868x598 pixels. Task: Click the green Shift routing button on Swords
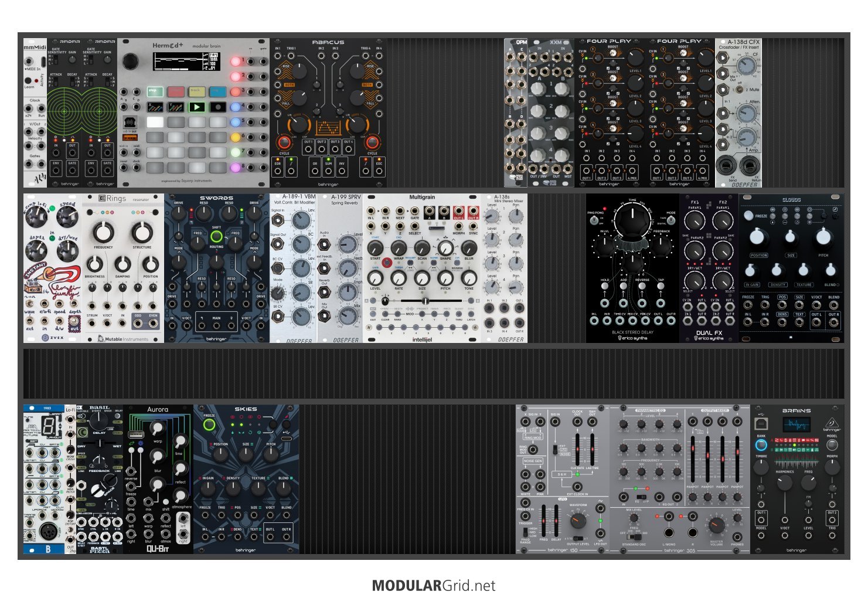point(216,237)
